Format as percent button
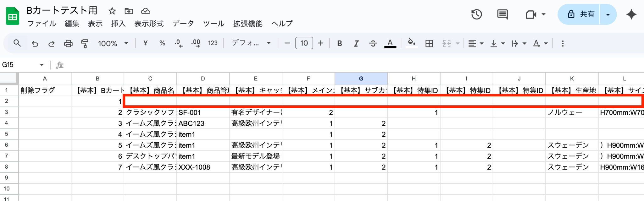Image resolution: width=644 pixels, height=201 pixels. pyautogui.click(x=162, y=43)
